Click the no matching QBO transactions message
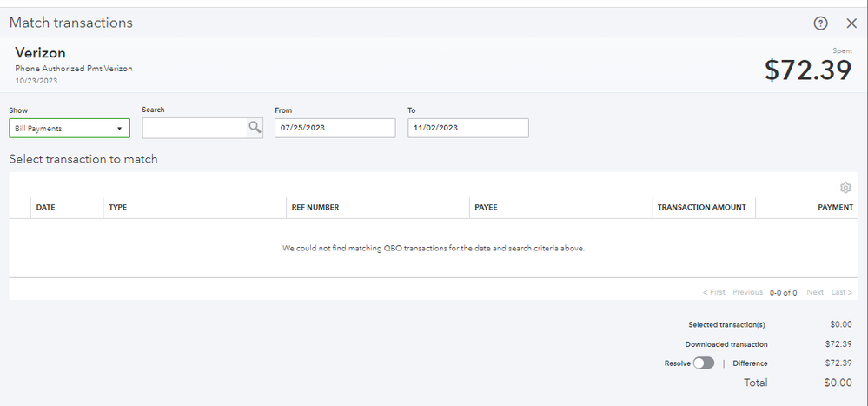Image resolution: width=868 pixels, height=406 pixels. (x=434, y=248)
